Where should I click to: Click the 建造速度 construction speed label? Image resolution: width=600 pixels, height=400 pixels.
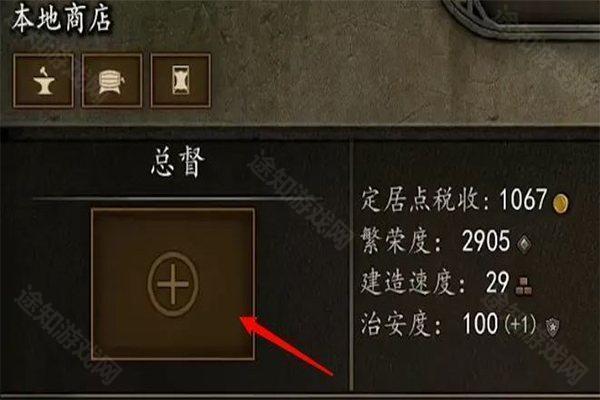(408, 284)
